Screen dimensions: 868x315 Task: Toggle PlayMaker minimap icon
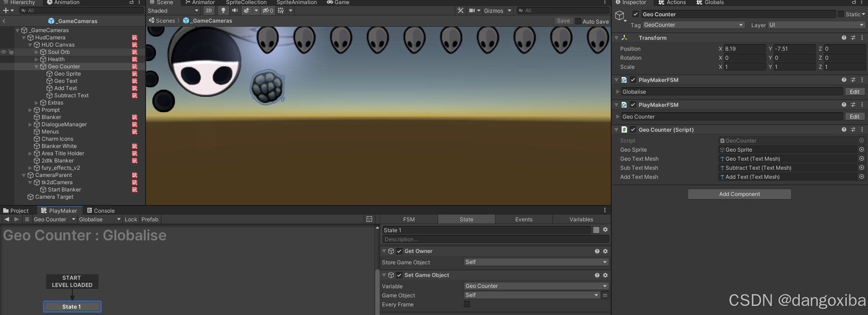click(x=369, y=220)
